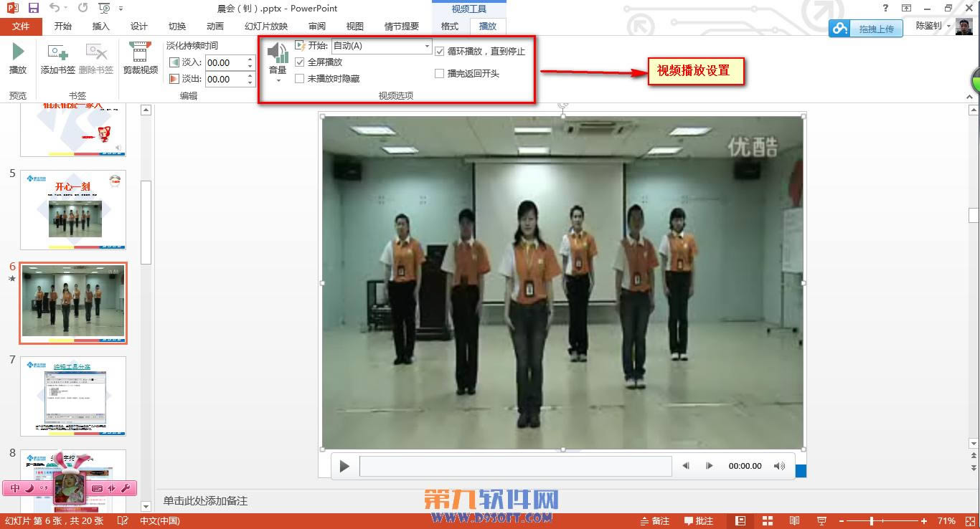Open Customize Quick Access Toolbar dropdown

(x=121, y=9)
